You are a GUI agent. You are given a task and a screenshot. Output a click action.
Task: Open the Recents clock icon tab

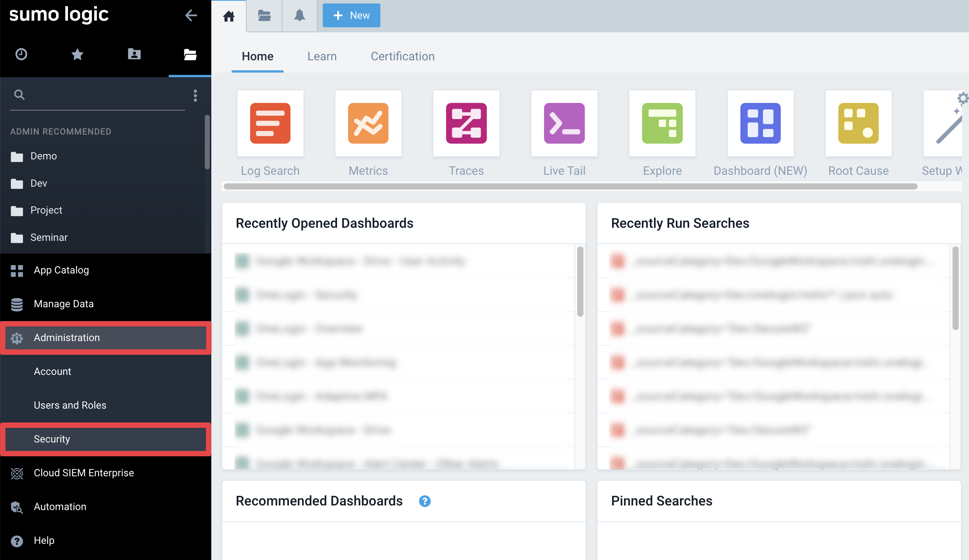(x=21, y=54)
